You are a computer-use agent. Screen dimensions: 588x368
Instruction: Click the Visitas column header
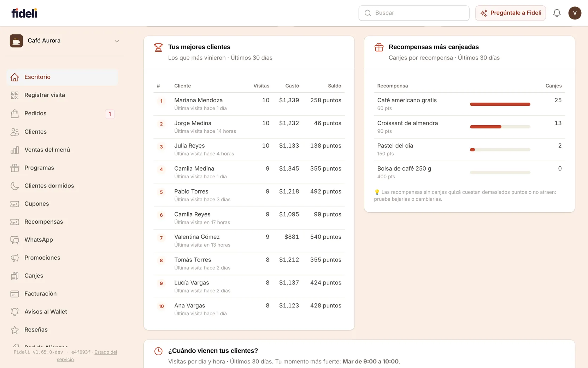pyautogui.click(x=261, y=86)
